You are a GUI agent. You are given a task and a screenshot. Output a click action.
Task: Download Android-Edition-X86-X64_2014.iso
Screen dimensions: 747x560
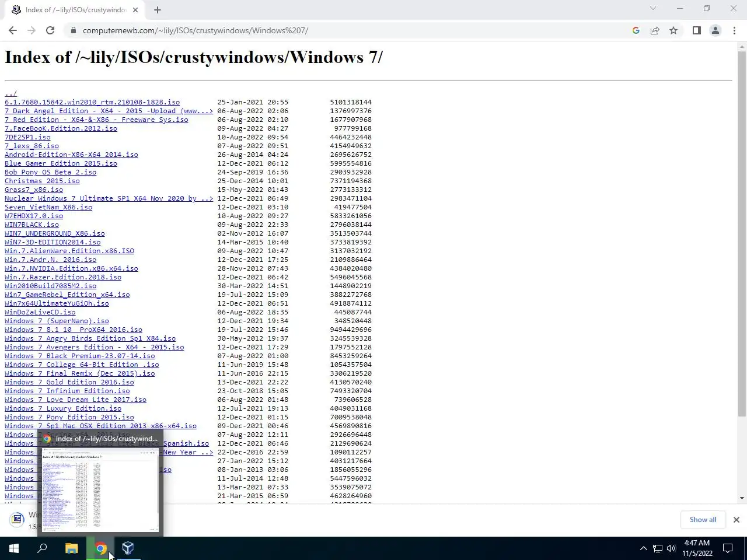[71, 155]
